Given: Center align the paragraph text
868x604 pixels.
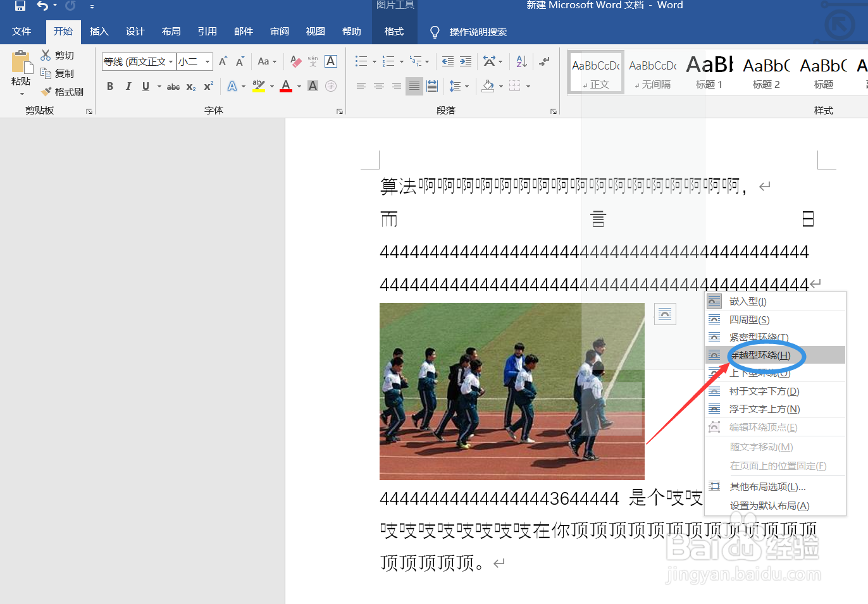Looking at the screenshot, I should 378,87.
